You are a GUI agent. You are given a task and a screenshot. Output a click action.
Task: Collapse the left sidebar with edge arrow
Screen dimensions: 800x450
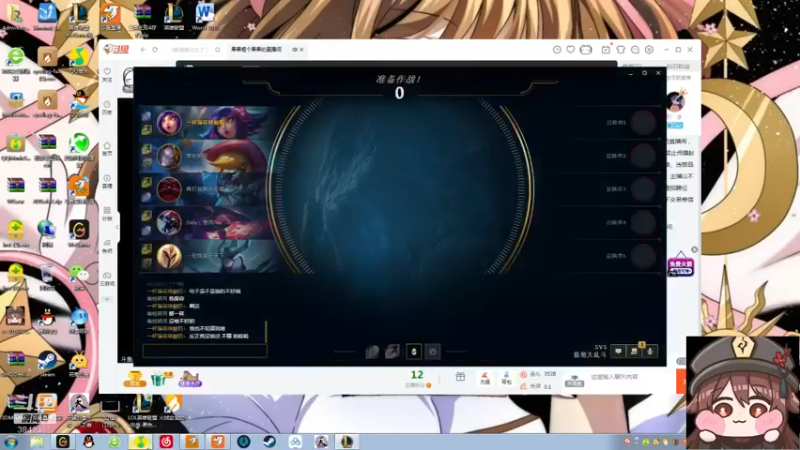tap(117, 227)
